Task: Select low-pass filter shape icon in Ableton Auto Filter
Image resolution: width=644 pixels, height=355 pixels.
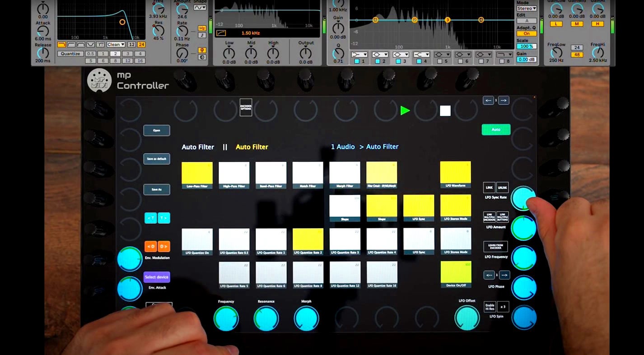Action: [61, 44]
